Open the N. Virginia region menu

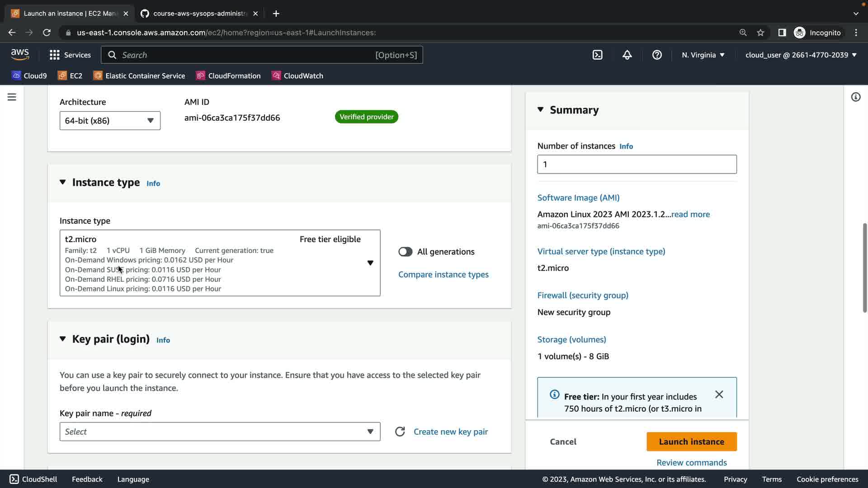(703, 55)
